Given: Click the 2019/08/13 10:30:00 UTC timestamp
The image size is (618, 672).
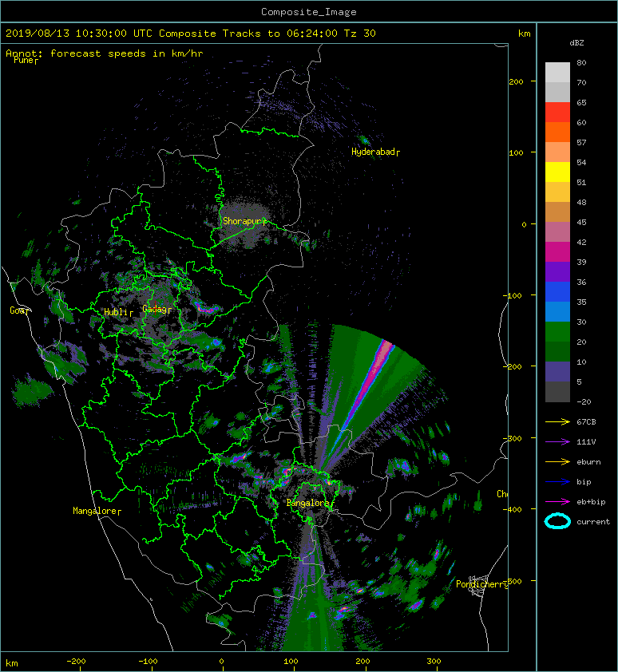Looking at the screenshot, I should click(78, 34).
